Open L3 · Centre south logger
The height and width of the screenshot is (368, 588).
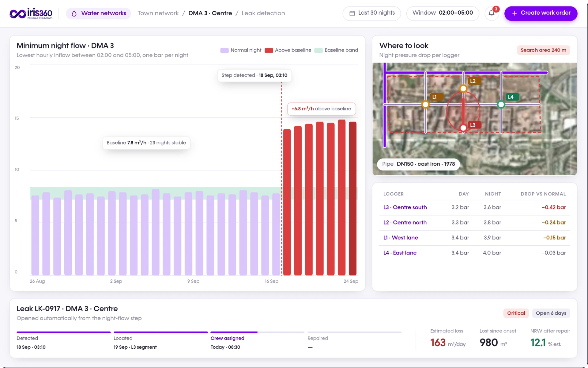coord(405,207)
